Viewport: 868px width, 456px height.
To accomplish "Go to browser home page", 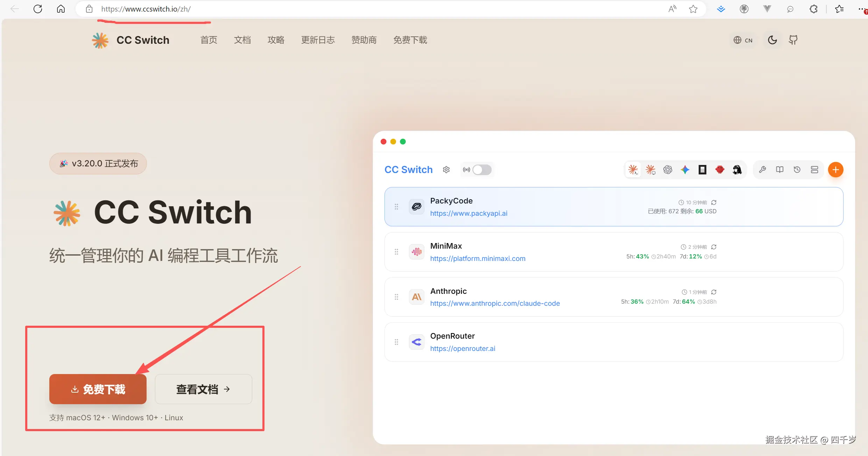I will click(x=61, y=9).
